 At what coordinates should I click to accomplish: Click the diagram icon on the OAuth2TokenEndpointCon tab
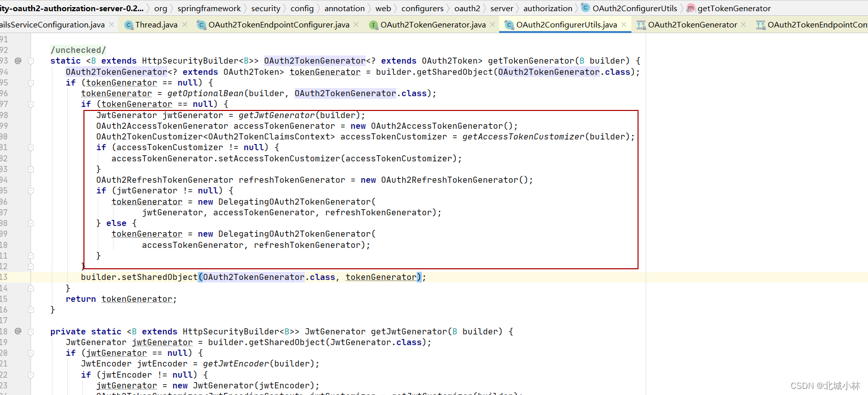761,25
